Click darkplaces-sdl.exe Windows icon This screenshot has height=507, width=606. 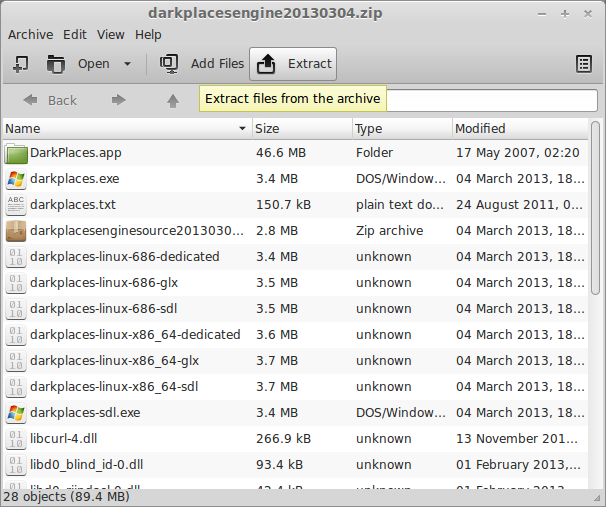pyautogui.click(x=16, y=413)
